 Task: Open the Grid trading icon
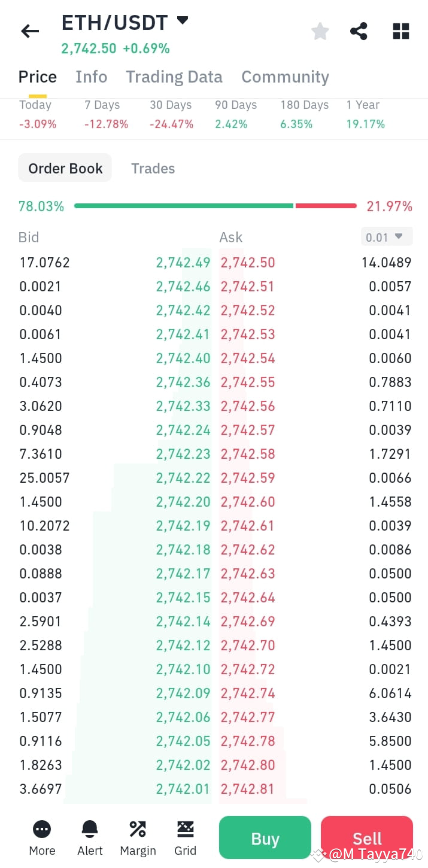[x=185, y=836]
